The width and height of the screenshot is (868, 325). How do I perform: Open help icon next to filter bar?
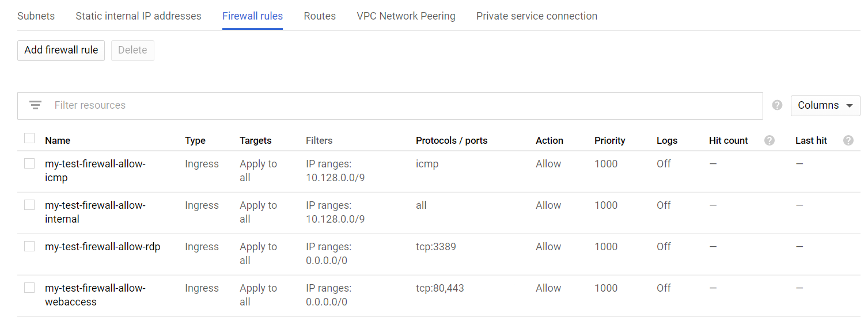coord(777,105)
